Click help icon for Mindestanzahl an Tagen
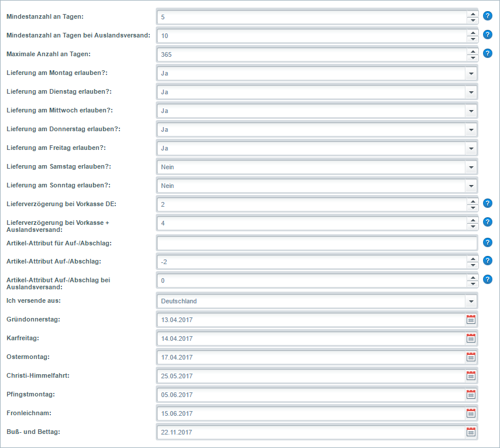Image resolution: width=500 pixels, height=448 pixels. pyautogui.click(x=487, y=16)
